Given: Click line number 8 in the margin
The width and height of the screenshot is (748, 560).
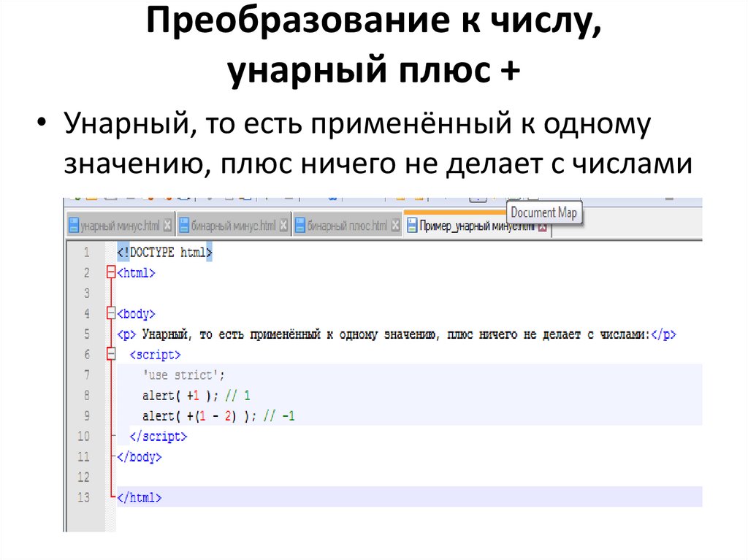Looking at the screenshot, I should pyautogui.click(x=87, y=395).
